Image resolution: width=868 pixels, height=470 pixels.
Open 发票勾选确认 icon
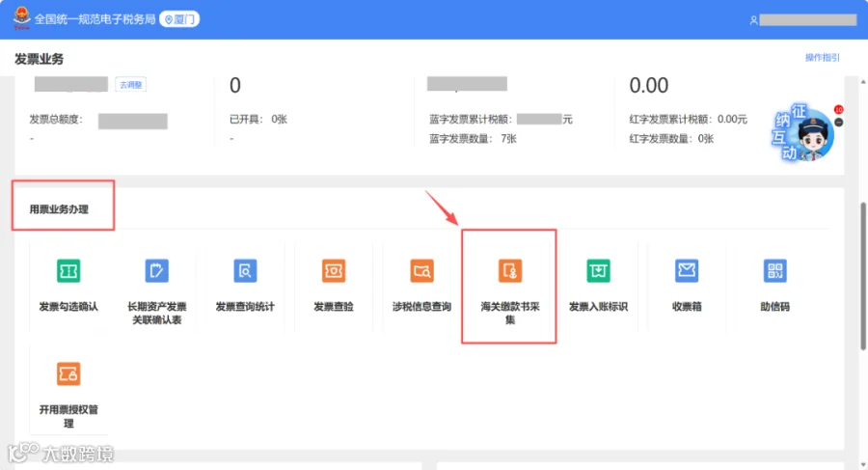point(68,271)
